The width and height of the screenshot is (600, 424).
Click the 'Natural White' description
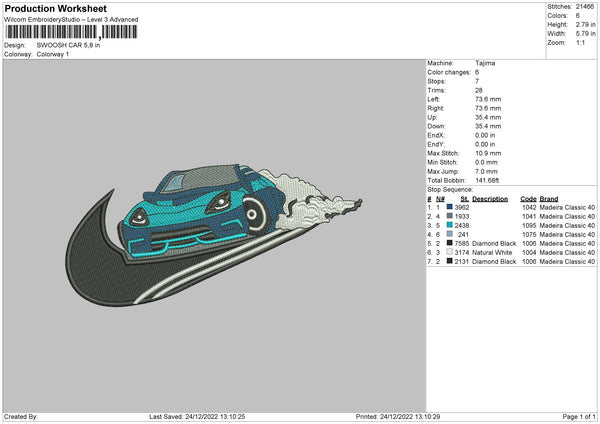tap(492, 253)
